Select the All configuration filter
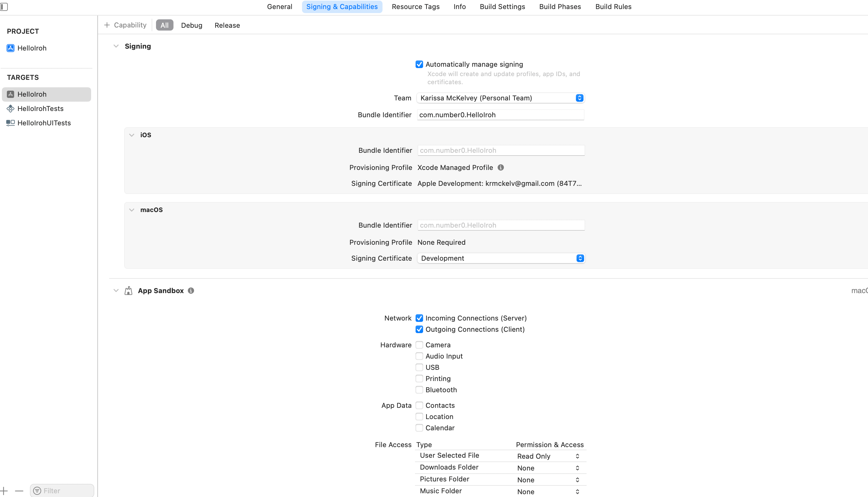The image size is (868, 497). 165,25
